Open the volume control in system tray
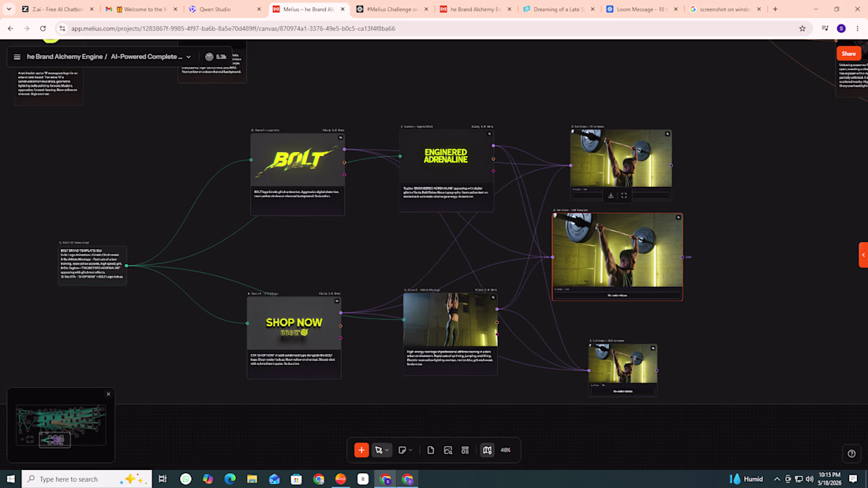The image size is (868, 488). pyautogui.click(x=810, y=479)
